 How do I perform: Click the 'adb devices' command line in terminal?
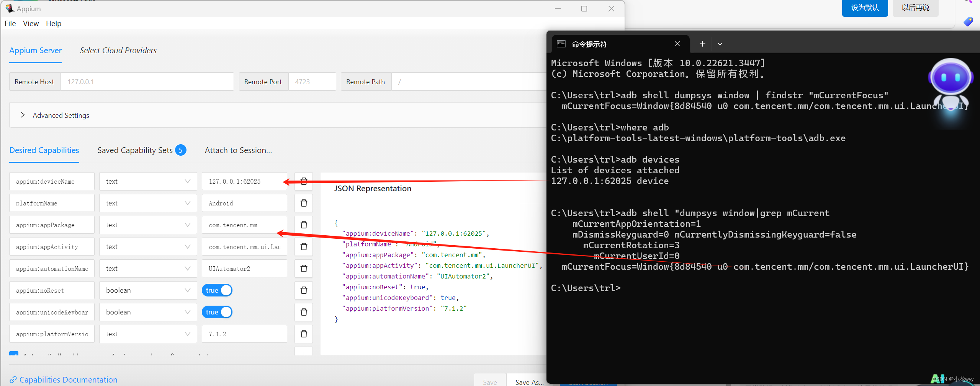(x=615, y=160)
